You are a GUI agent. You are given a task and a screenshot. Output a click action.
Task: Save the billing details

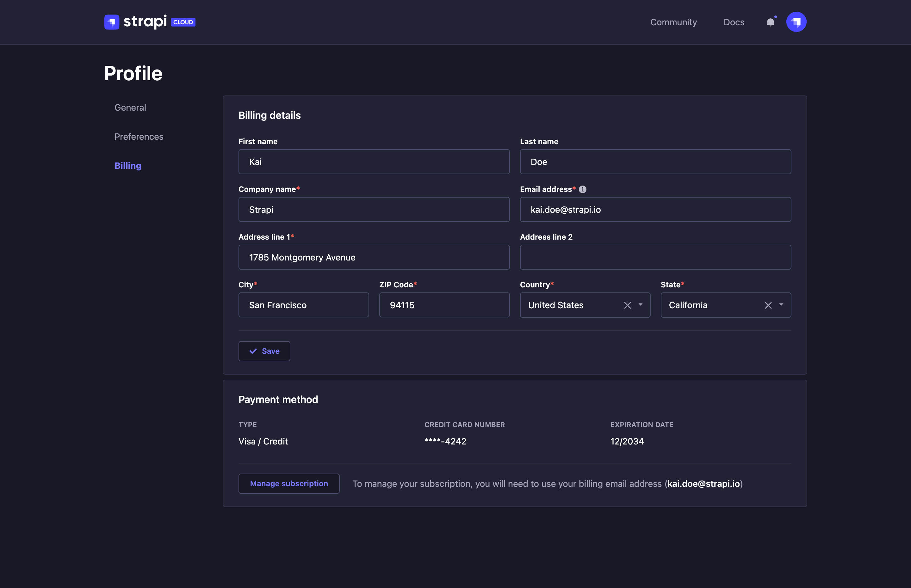click(264, 351)
